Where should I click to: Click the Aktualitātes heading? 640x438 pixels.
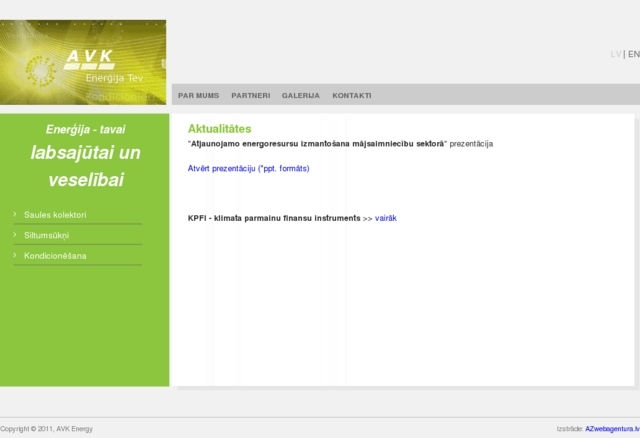tap(220, 129)
